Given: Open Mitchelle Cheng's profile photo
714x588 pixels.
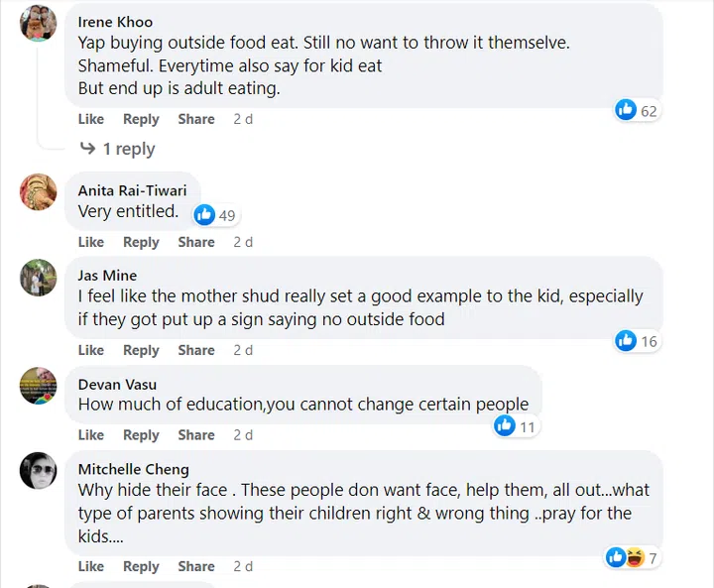Looking at the screenshot, I should click(x=39, y=470).
